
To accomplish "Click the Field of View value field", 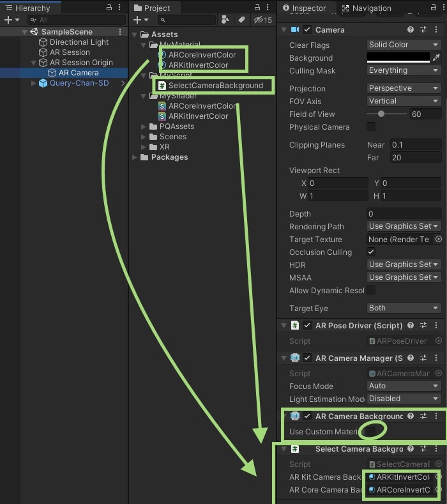I will click(x=425, y=114).
